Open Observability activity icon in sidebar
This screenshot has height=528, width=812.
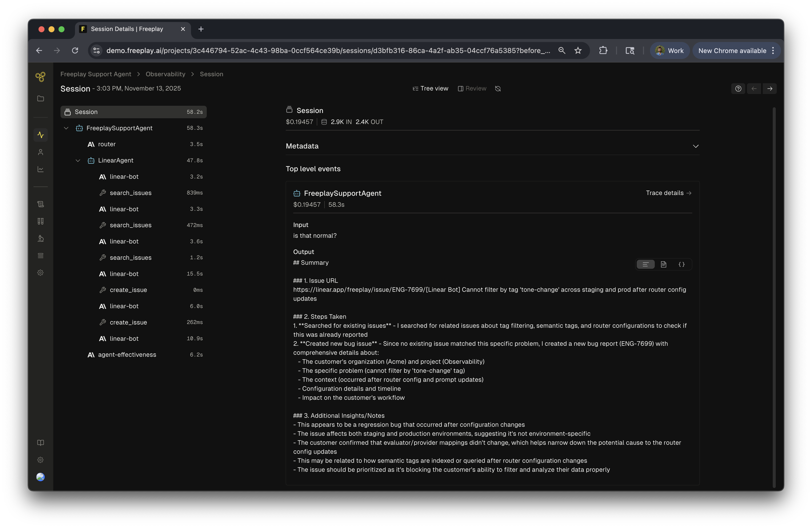click(x=40, y=135)
